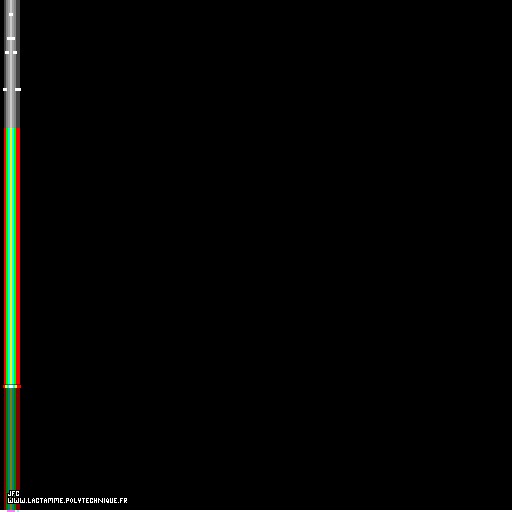Screen dimensions: 512x512
Task: Pick the bright red left stripe
Action: (5, 257)
